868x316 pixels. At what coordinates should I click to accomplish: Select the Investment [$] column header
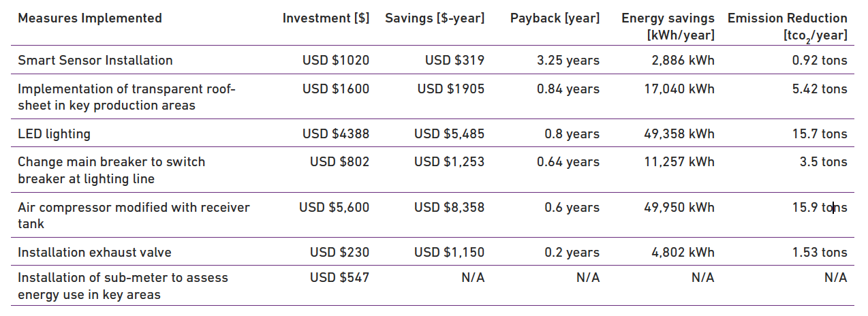[x=326, y=18]
